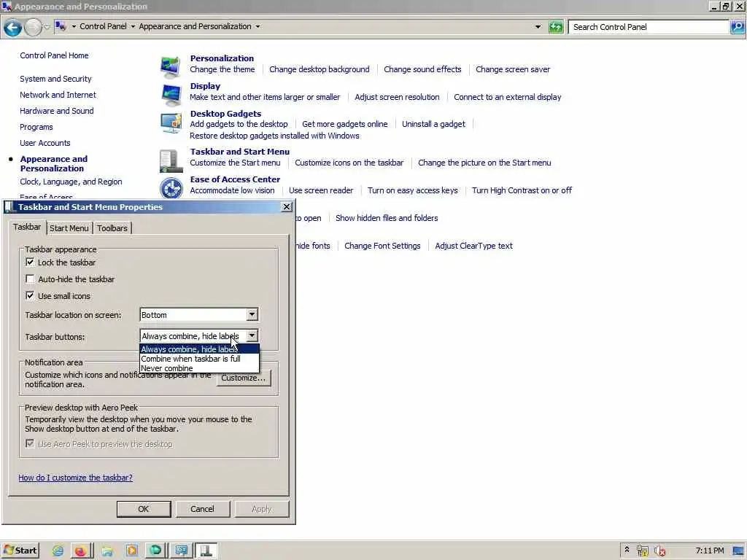Open the arrow after Appearance and Personalization breadcrumb

point(258,27)
